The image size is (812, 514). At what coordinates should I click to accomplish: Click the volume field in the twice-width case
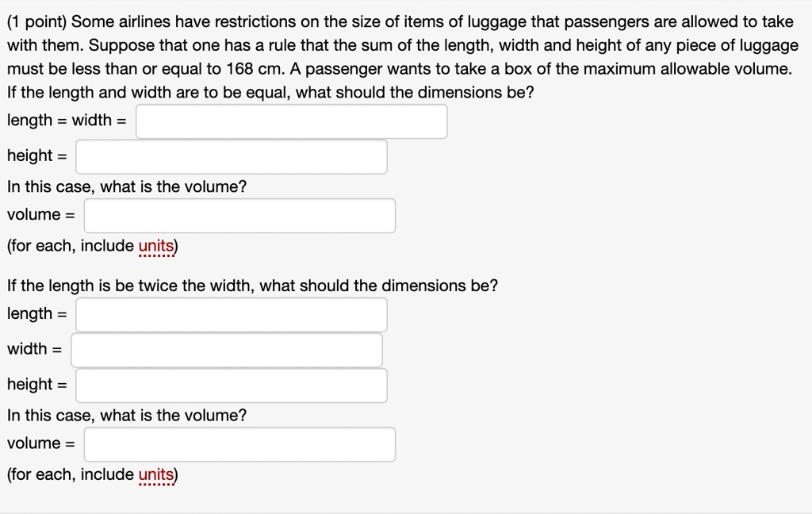click(x=239, y=444)
